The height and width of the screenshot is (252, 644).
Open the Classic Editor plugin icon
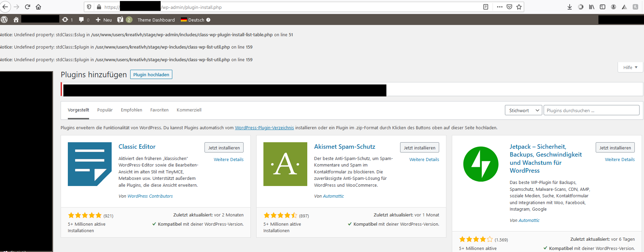click(x=90, y=164)
